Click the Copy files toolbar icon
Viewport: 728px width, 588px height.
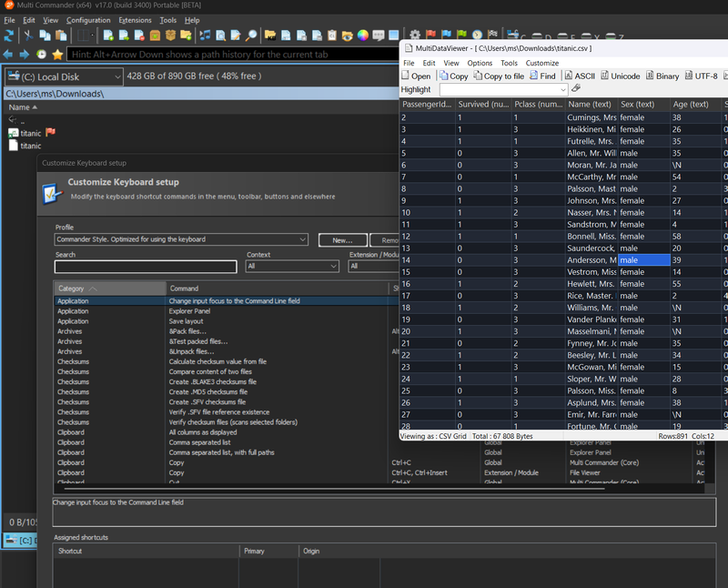(45, 35)
